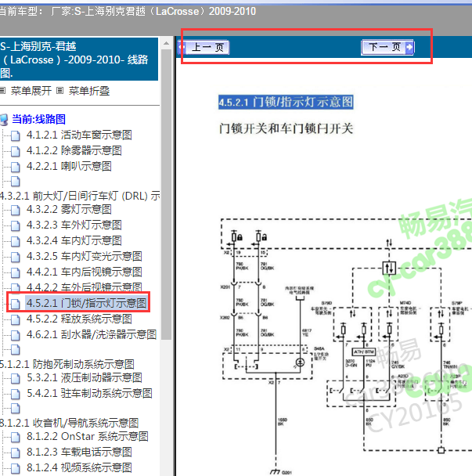The height and width of the screenshot is (476, 472).
Task: Open 4.3.2.2 雾灯示意图
Action: click(69, 209)
